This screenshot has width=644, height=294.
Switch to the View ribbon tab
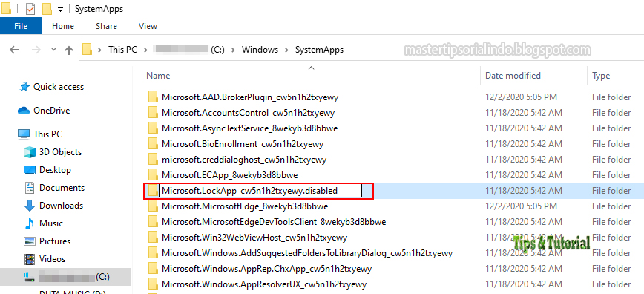pyautogui.click(x=148, y=26)
